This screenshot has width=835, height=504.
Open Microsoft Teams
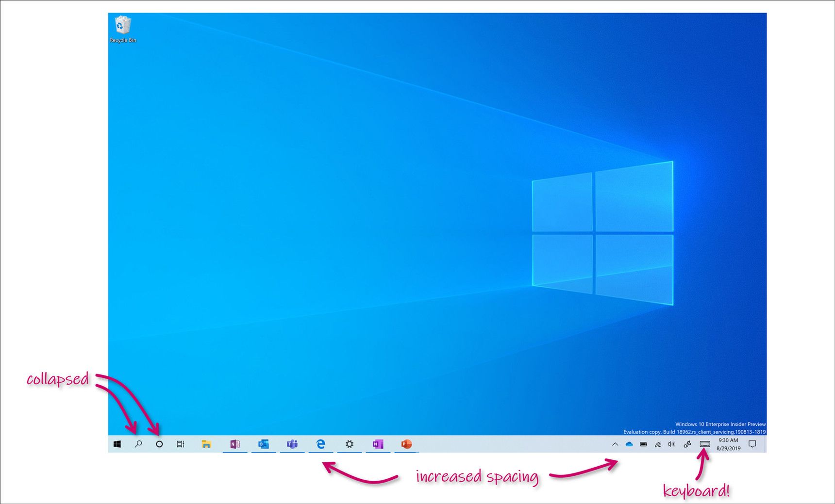[292, 444]
